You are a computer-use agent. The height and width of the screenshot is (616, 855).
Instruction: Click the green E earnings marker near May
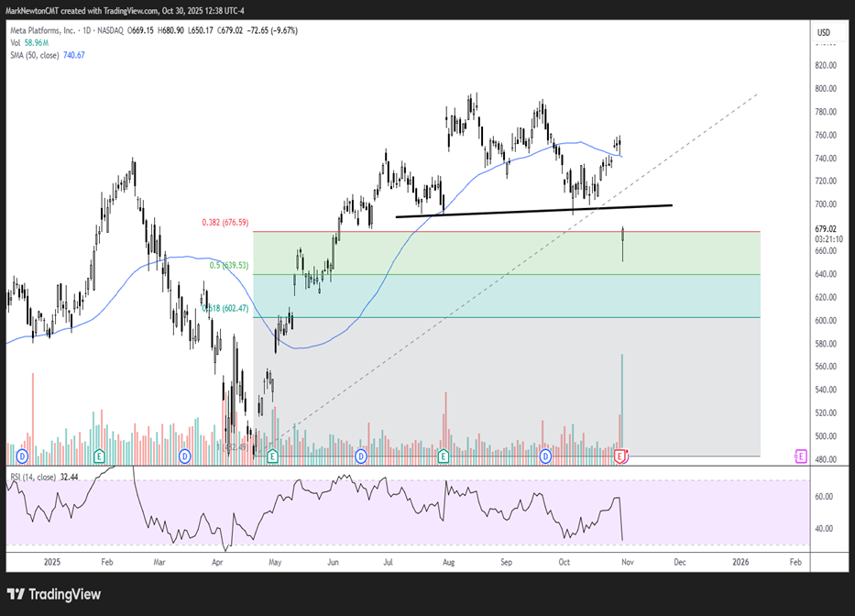coord(270,456)
